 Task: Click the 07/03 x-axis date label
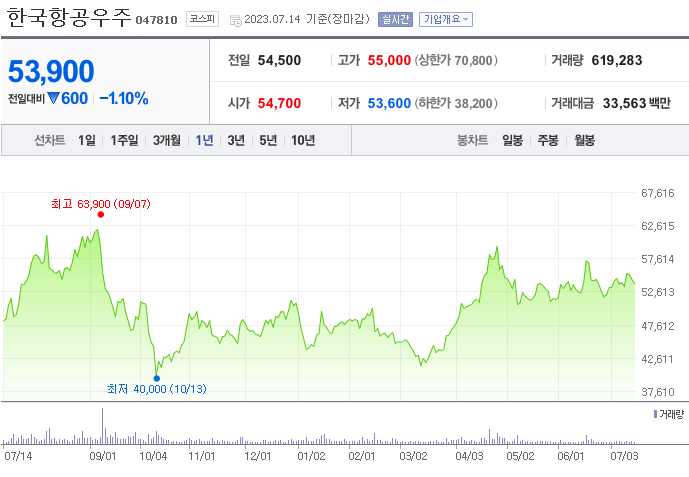click(x=624, y=456)
